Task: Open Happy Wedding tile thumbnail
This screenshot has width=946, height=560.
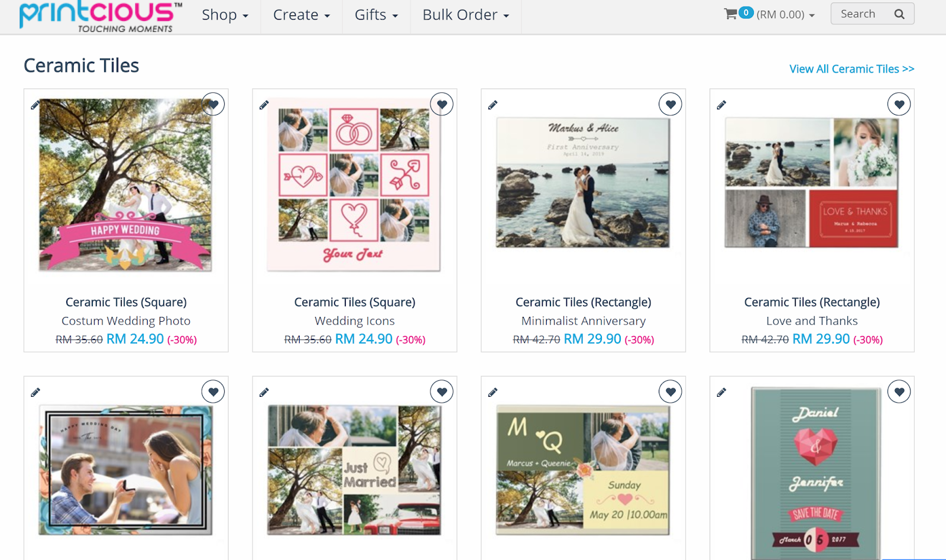Action: click(125, 185)
